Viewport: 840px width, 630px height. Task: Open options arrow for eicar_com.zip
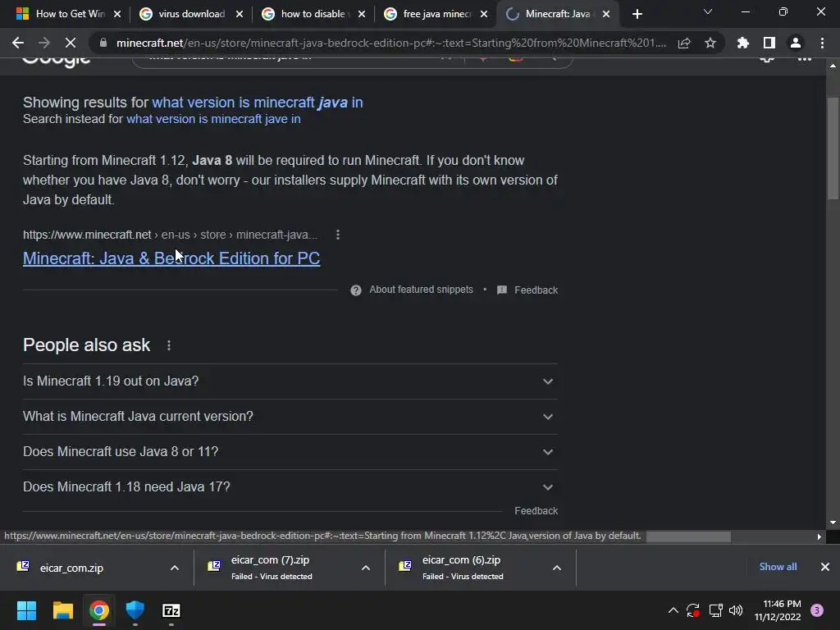[x=175, y=568]
